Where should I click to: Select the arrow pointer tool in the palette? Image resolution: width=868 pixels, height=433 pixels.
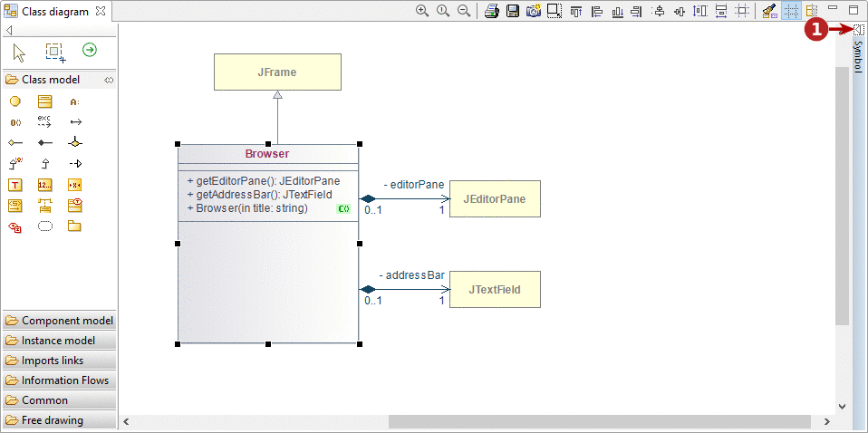(x=19, y=51)
